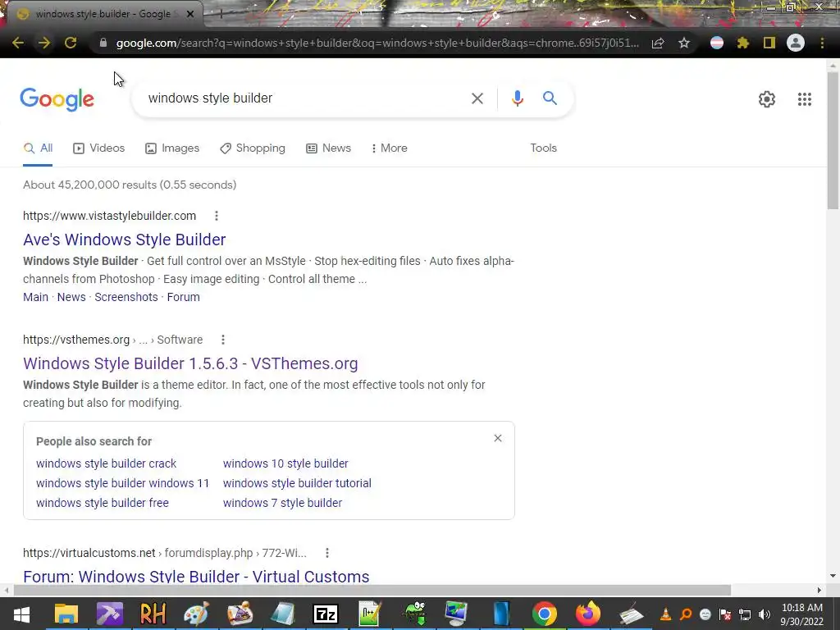
Task: Share this page from the address bar
Action: 658,43
